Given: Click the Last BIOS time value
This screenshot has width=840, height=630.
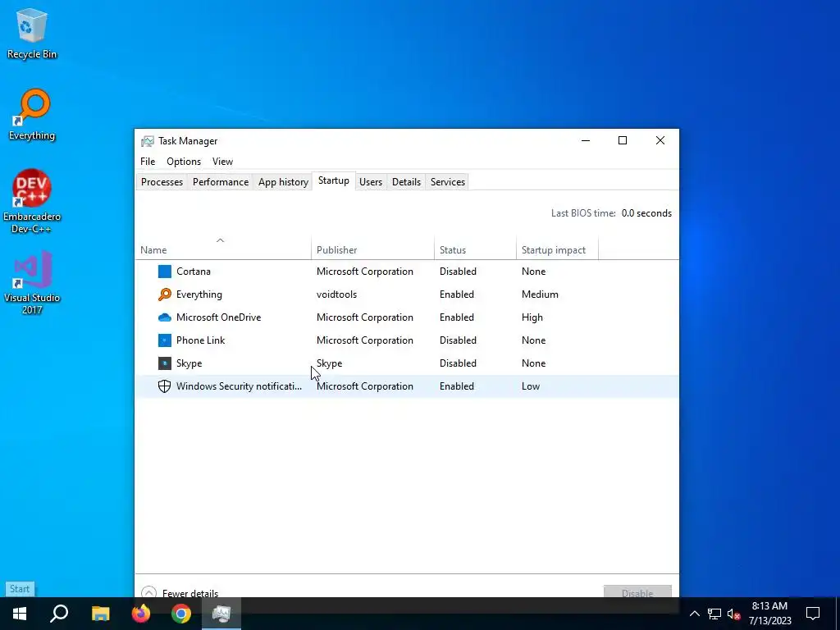Looking at the screenshot, I should [x=646, y=213].
